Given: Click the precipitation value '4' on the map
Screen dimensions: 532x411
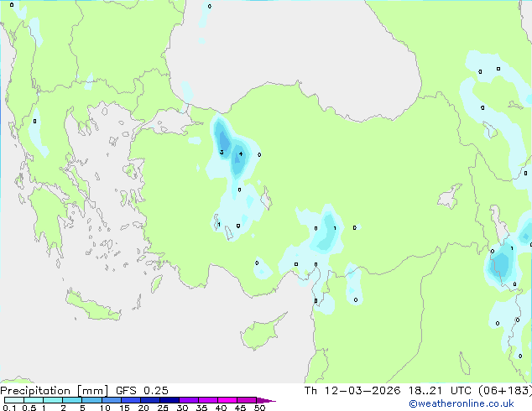Looking at the screenshot, I should click(241, 154).
